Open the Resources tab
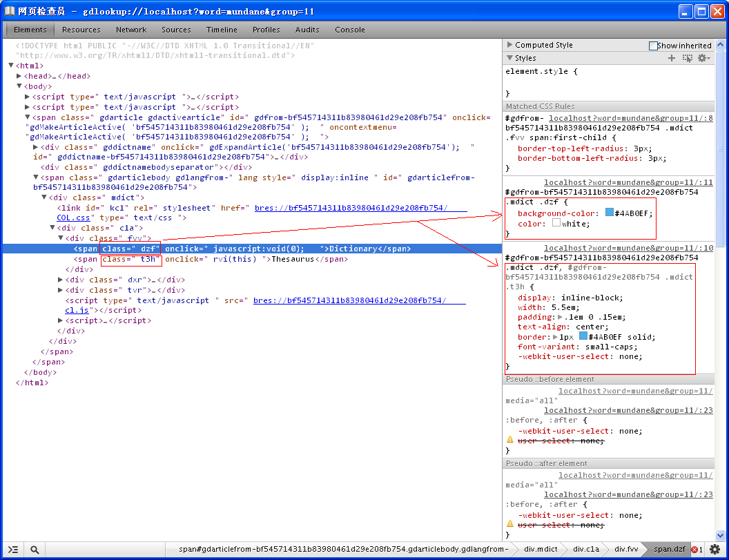 point(81,30)
